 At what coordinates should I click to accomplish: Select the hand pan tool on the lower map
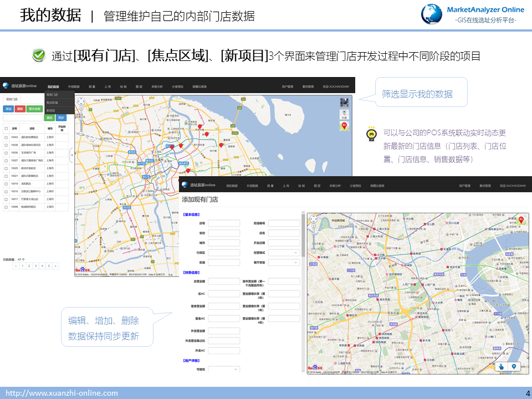(501, 366)
